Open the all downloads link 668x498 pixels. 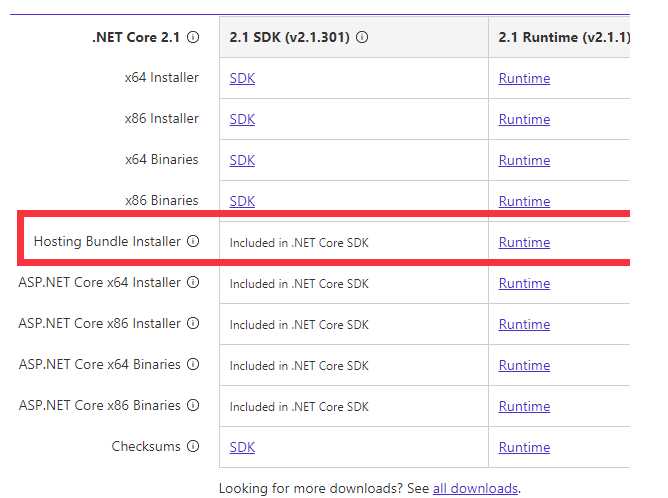[x=475, y=488]
